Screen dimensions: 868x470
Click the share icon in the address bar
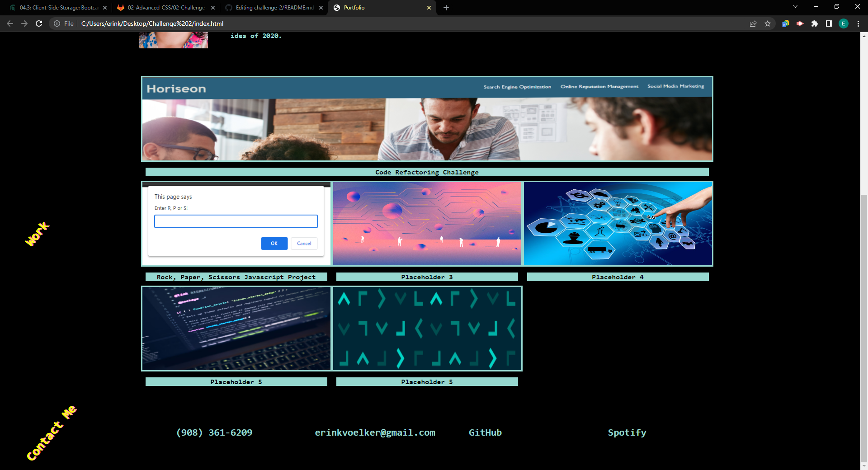tap(753, 23)
